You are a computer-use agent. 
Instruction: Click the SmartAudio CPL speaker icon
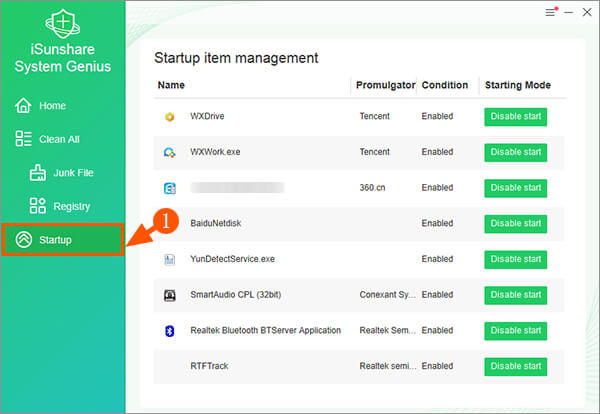(169, 295)
